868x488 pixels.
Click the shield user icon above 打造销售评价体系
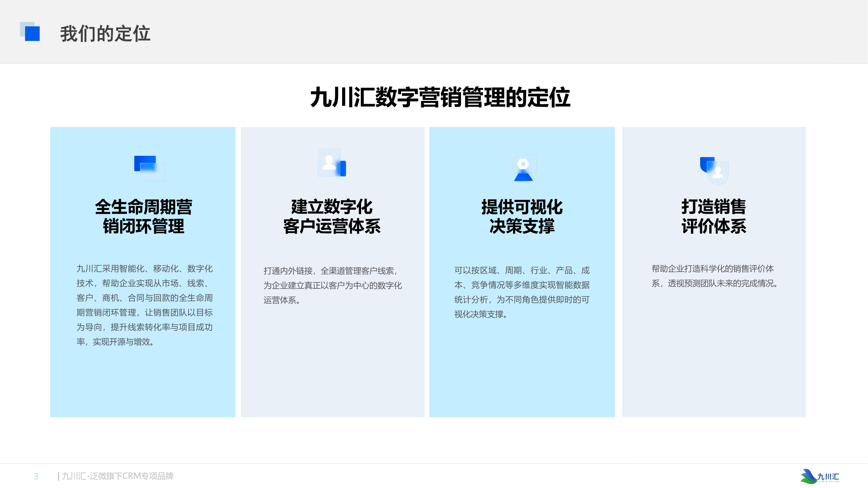coord(714,170)
